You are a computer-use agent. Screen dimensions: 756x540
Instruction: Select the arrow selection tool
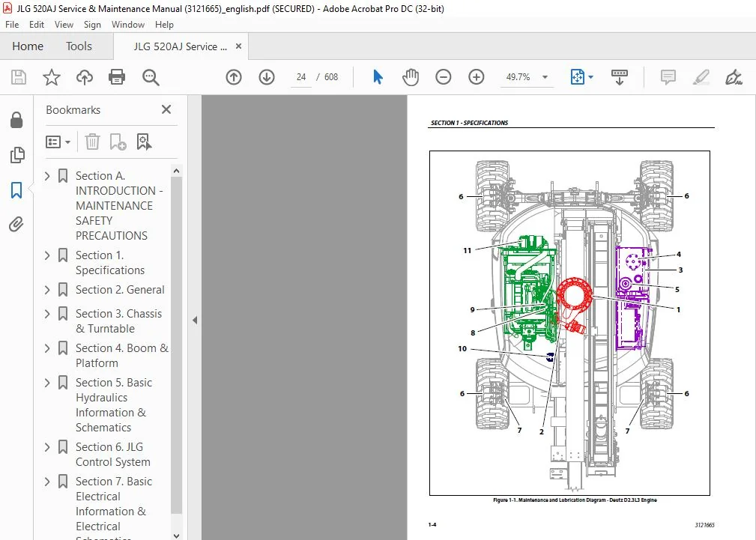378,77
